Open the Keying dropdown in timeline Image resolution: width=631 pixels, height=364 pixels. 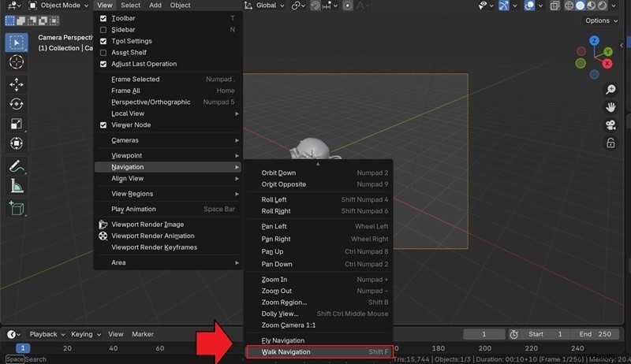tap(86, 334)
